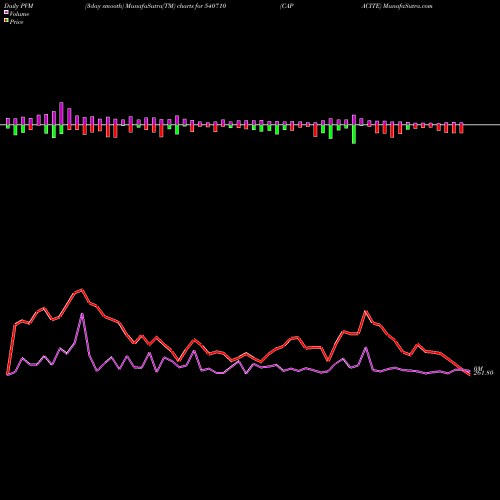Click the 261.50 price value label
Image resolution: width=500 pixels, height=500 pixels.
click(483, 373)
